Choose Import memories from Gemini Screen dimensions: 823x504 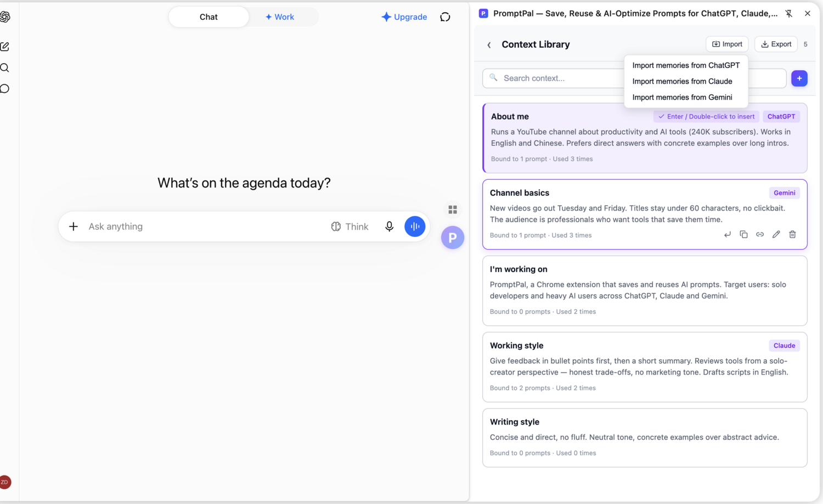point(682,97)
